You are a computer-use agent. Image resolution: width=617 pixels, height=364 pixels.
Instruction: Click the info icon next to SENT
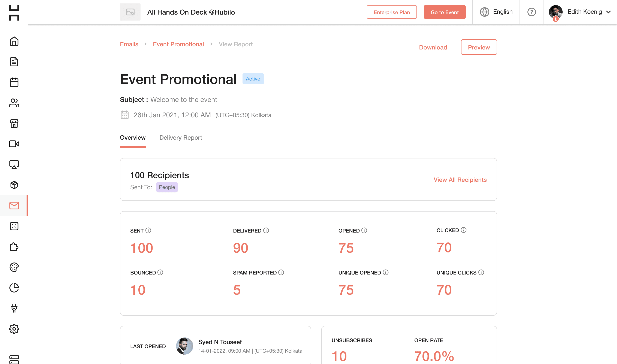click(x=148, y=230)
